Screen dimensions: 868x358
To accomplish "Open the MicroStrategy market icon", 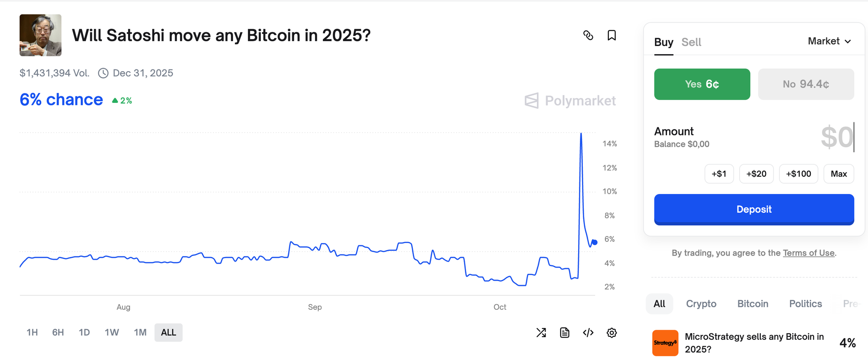I will 665,343.
